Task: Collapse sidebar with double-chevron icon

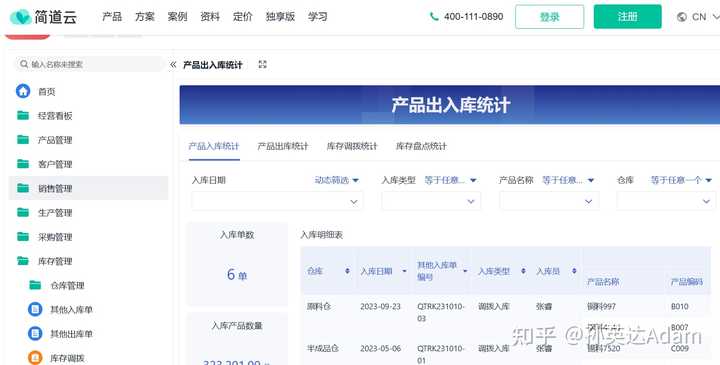Action: 173,65
